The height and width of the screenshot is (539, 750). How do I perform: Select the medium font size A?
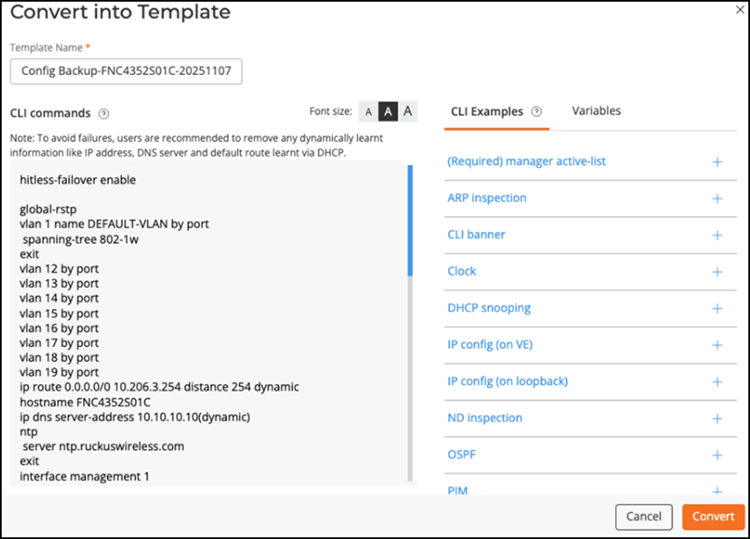point(388,112)
